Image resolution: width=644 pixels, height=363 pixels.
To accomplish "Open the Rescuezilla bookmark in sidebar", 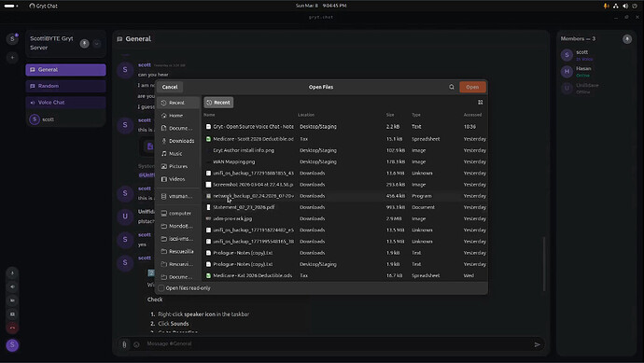I will tap(178, 251).
